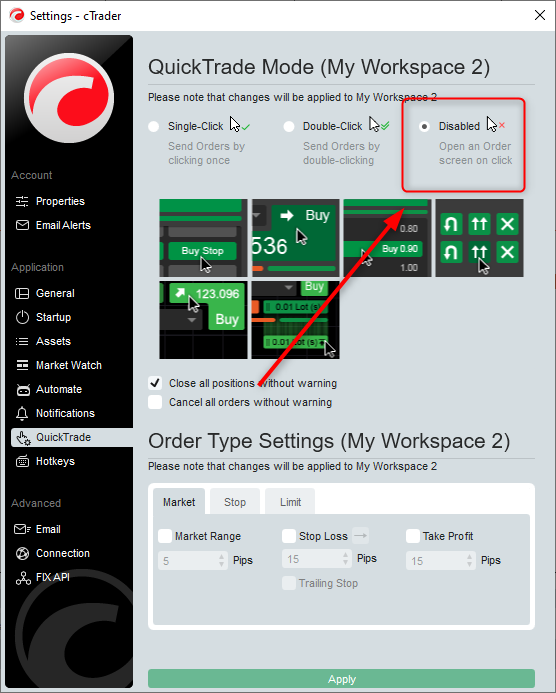Enable the Market Range checkbox
Screen dimensions: 556x693
[165, 536]
